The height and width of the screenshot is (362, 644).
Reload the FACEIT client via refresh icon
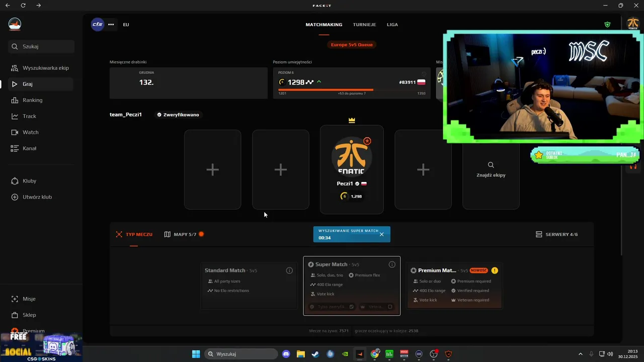coord(23,6)
